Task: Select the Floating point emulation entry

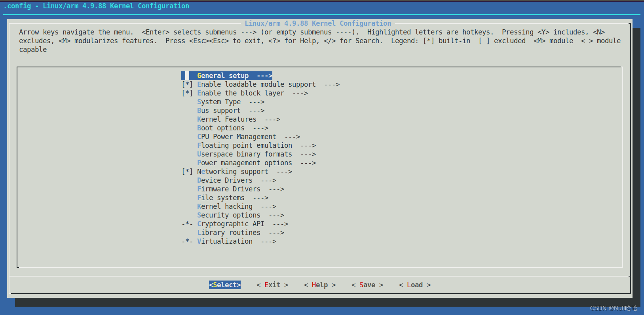Action: pos(245,145)
